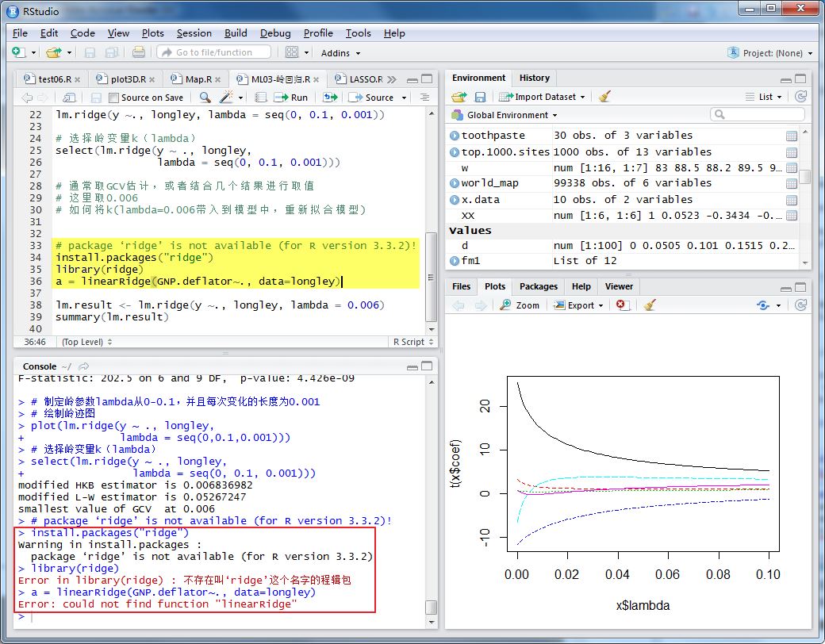This screenshot has width=825, height=644.
Task: Expand the toothpaste data frame entry
Action: click(x=455, y=136)
